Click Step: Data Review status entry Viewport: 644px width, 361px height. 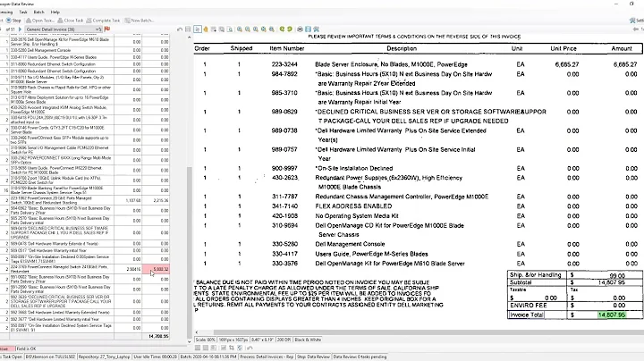point(313,357)
